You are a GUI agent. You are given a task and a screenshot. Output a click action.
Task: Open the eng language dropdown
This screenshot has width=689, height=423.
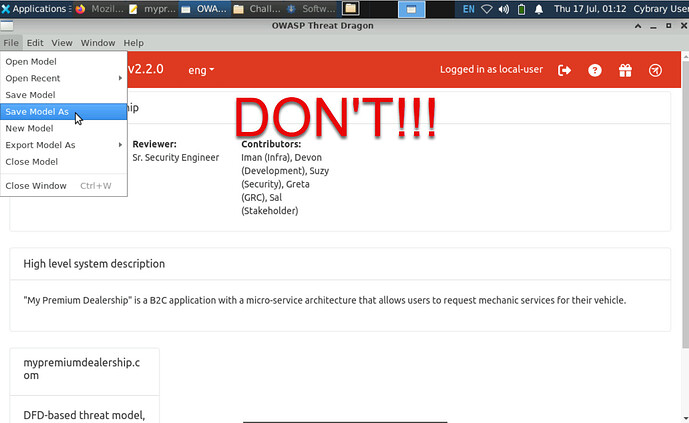[201, 71]
